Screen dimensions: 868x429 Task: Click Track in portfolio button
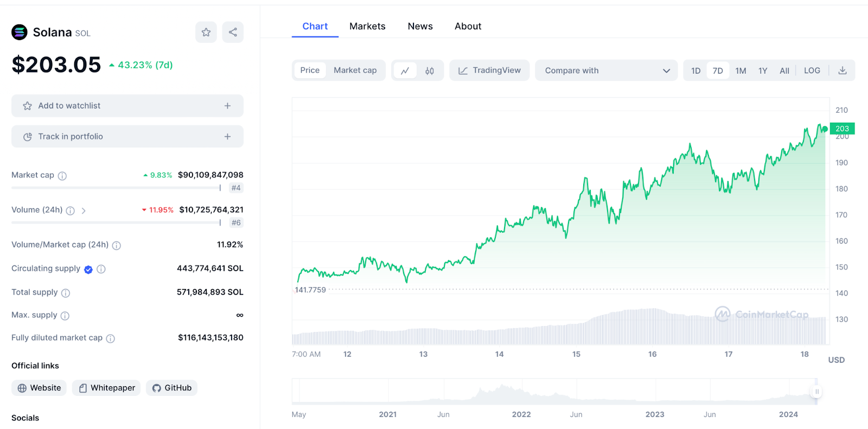click(x=127, y=137)
